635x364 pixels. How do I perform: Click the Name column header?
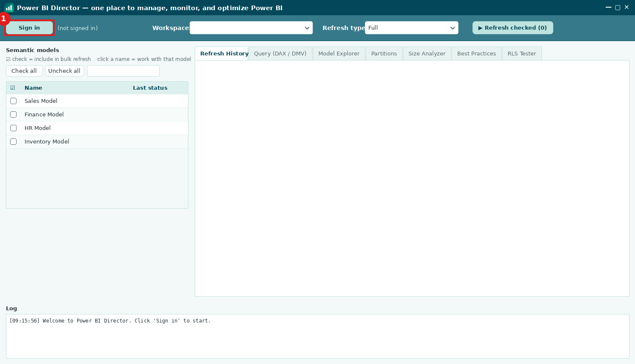(x=33, y=88)
